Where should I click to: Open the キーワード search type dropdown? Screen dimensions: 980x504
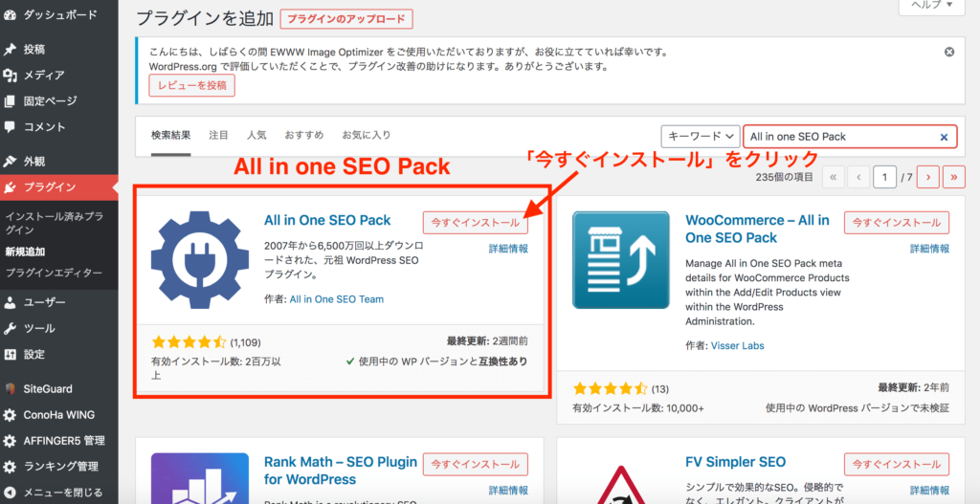[x=700, y=136]
